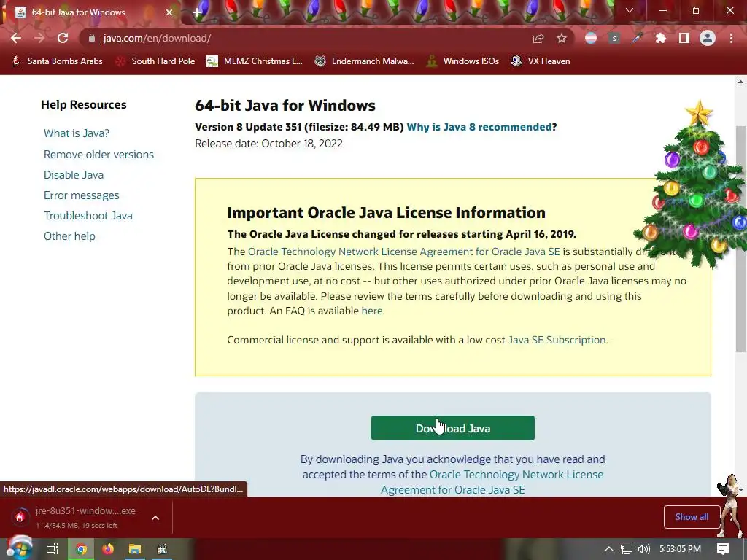The image size is (747, 560).
Task: Bookmark this page with star icon
Action: [562, 38]
